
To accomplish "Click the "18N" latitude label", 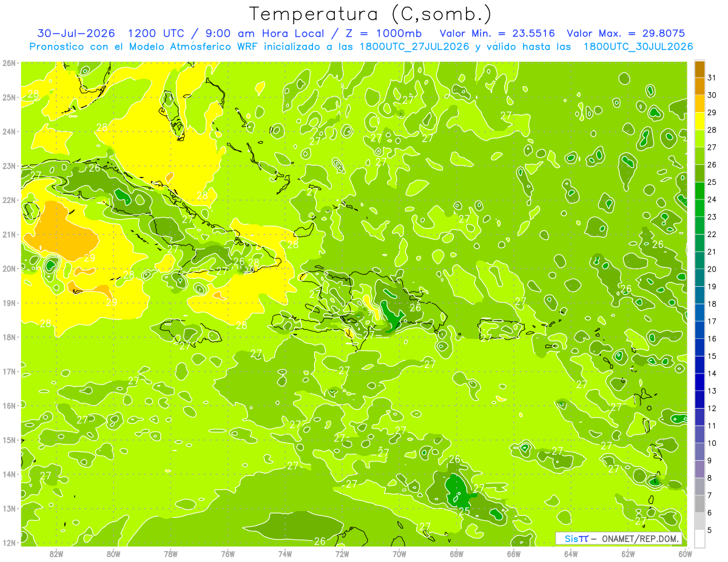I will (8, 337).
